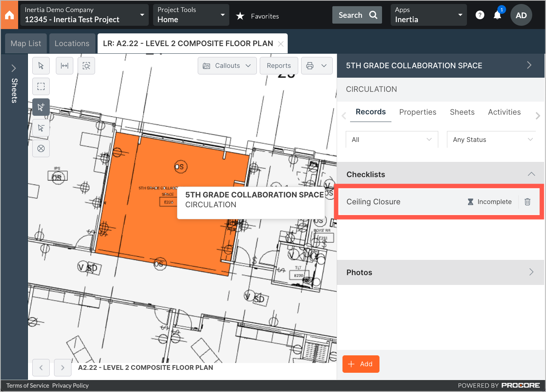Open the Project Tools dropdown
This screenshot has height=392, width=546.
(191, 15)
